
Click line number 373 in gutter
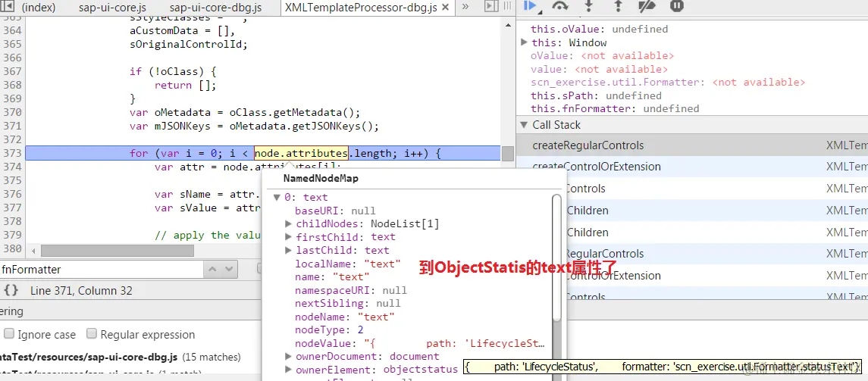12,153
